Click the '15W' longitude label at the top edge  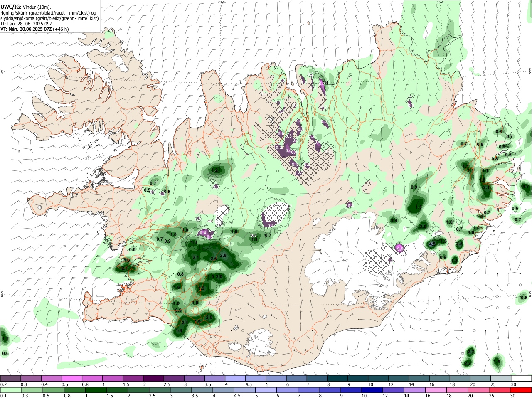click(x=440, y=2)
